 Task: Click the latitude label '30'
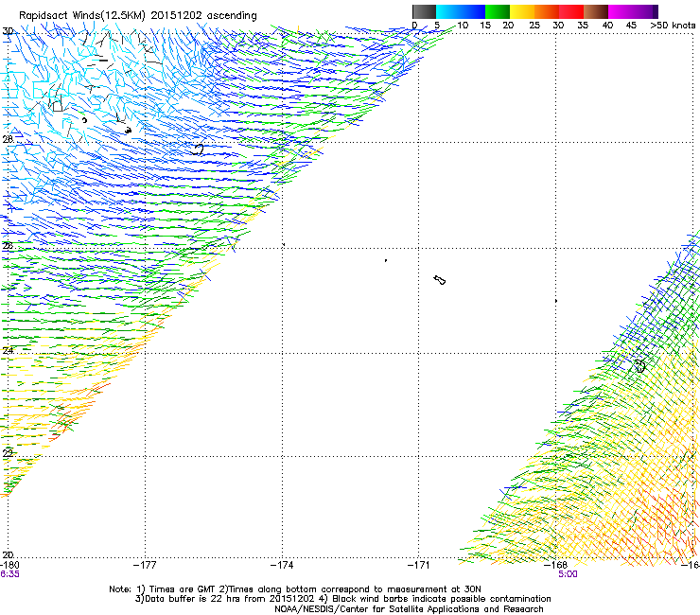[x=8, y=31]
